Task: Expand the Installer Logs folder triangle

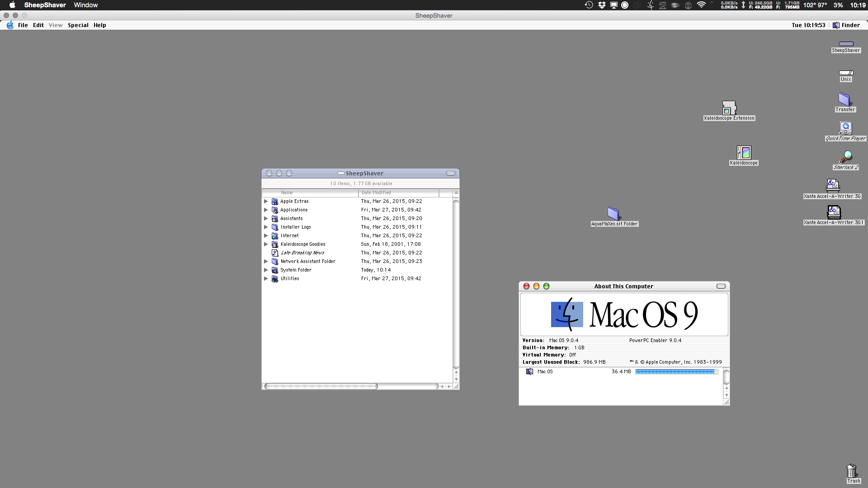Action: (266, 227)
